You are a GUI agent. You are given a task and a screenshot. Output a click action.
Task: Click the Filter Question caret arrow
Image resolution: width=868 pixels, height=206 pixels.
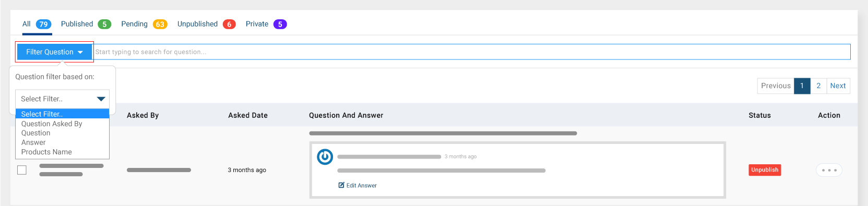[x=80, y=52]
